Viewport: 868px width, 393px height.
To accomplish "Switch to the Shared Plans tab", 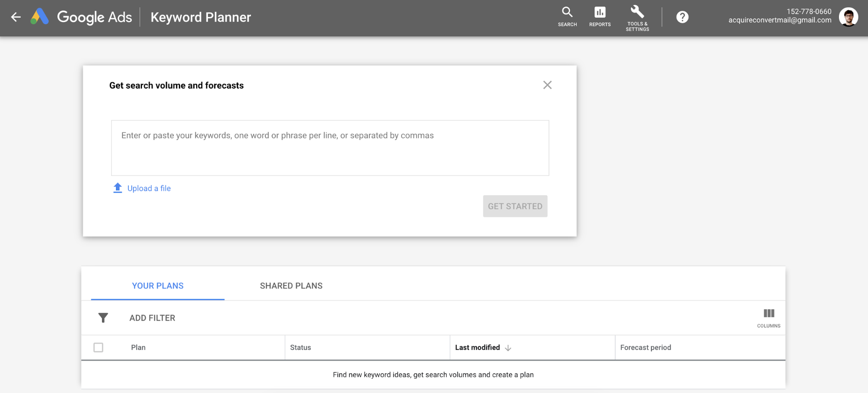I will point(291,286).
